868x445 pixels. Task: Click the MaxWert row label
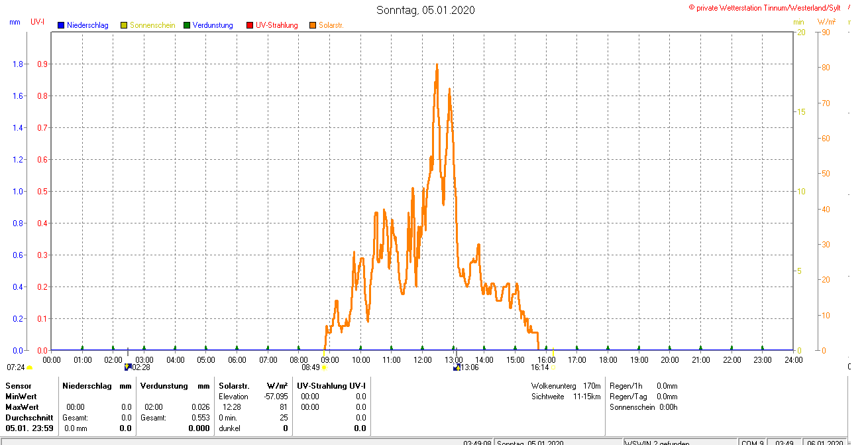[23, 407]
